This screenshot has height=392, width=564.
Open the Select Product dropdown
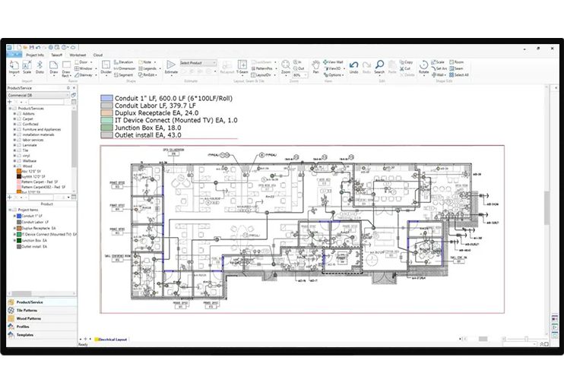click(x=198, y=62)
